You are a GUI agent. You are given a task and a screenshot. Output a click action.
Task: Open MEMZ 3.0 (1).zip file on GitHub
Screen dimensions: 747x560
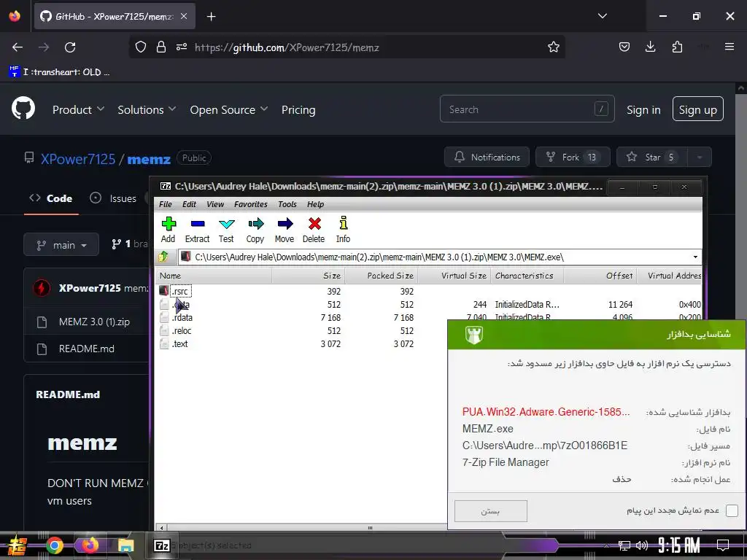tap(94, 322)
